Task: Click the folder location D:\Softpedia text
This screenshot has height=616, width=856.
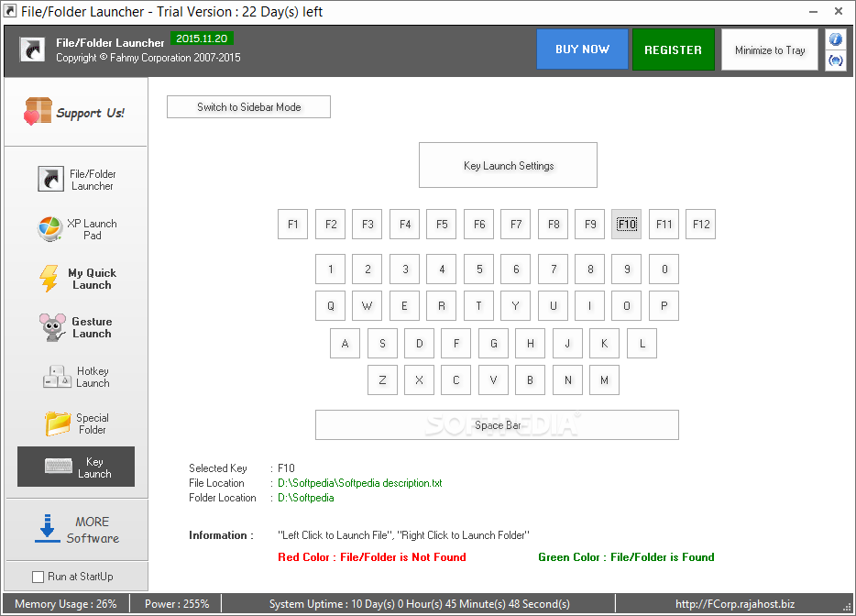Action: click(x=306, y=498)
